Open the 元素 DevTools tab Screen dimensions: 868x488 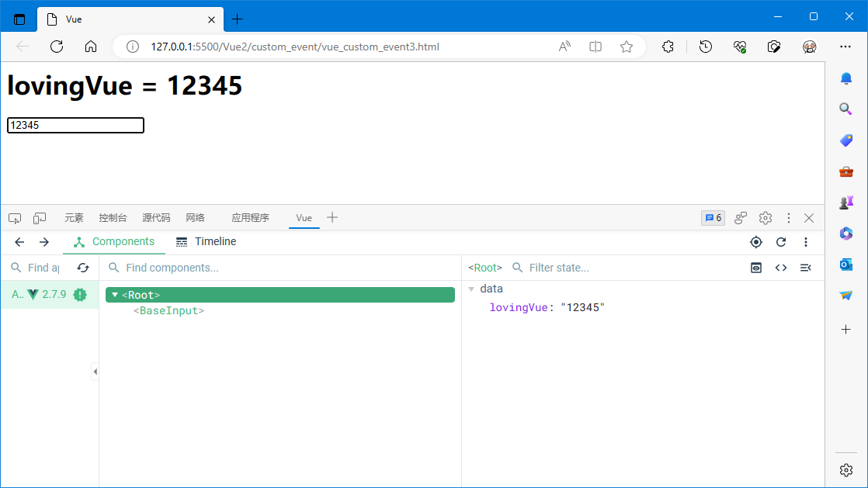click(74, 218)
